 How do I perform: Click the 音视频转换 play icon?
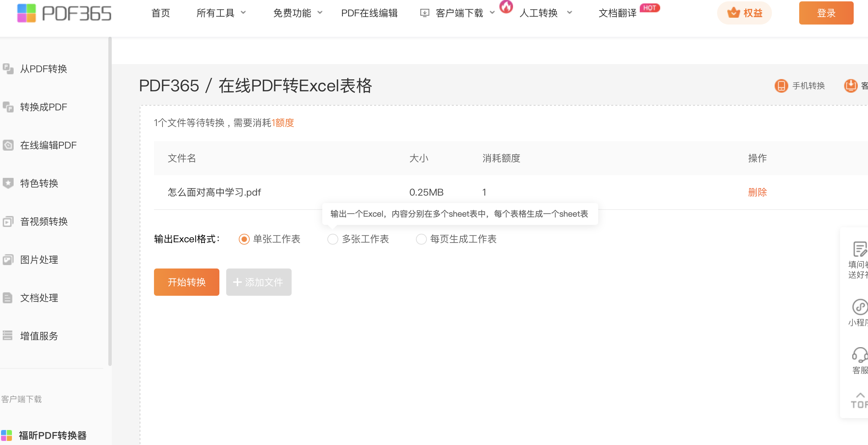(8, 221)
